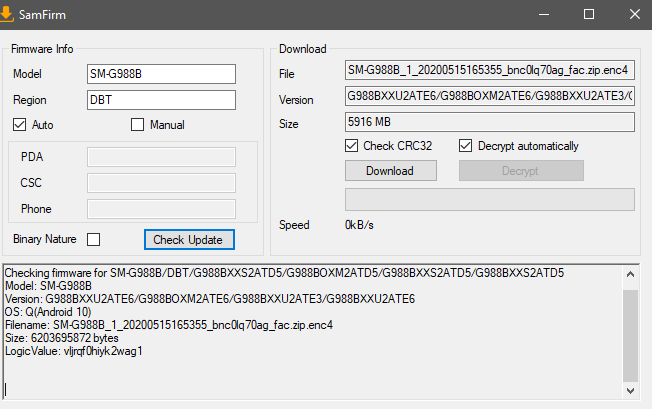Viewport: 652px width, 409px height.
Task: Maximize the SamFirm window
Action: coord(589,15)
